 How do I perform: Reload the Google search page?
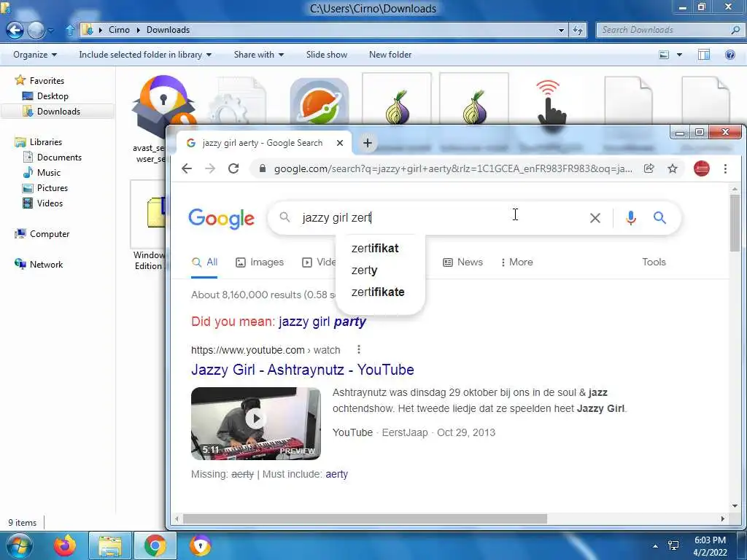pos(233,168)
